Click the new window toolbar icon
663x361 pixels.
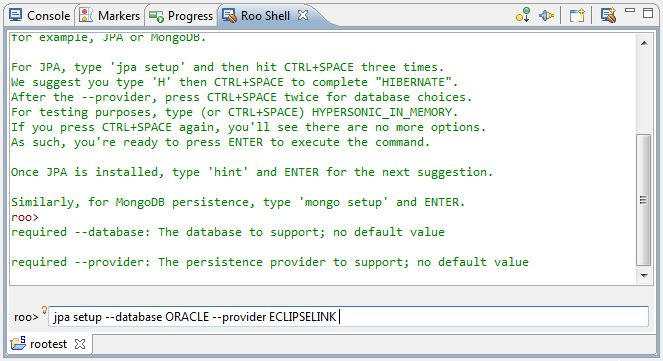click(x=577, y=16)
